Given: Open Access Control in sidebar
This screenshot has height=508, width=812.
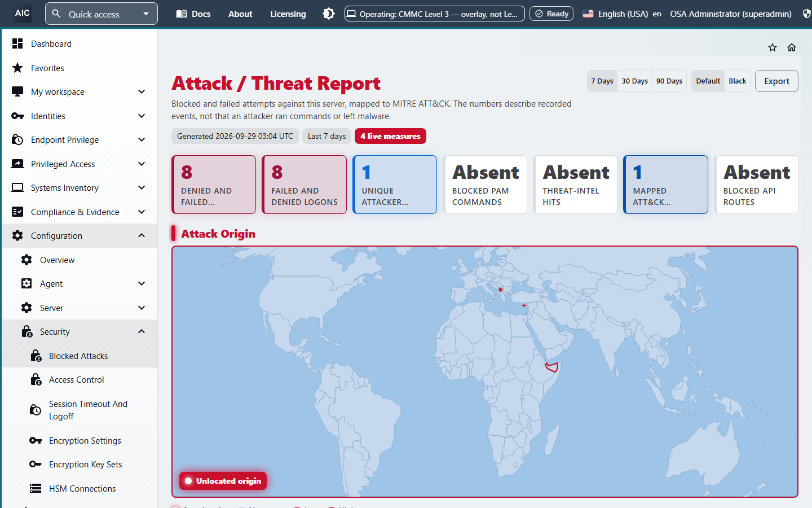Looking at the screenshot, I should [76, 379].
